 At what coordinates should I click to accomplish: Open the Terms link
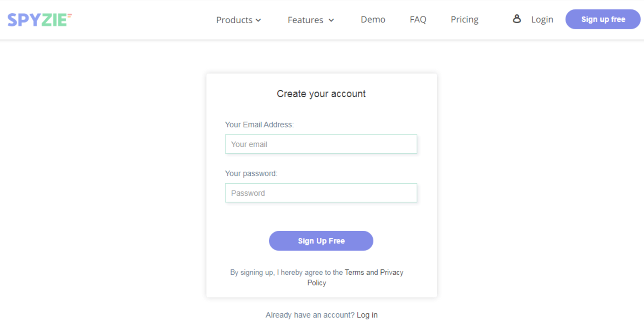[354, 272]
